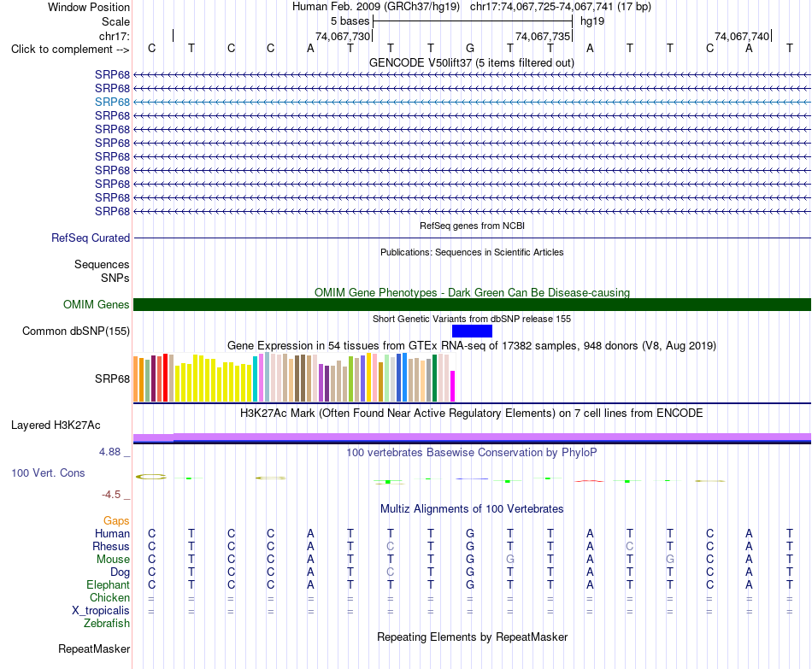The height and width of the screenshot is (669, 812).
Task: Click the Common dbSNP(155) track label
Action: pyautogui.click(x=76, y=331)
